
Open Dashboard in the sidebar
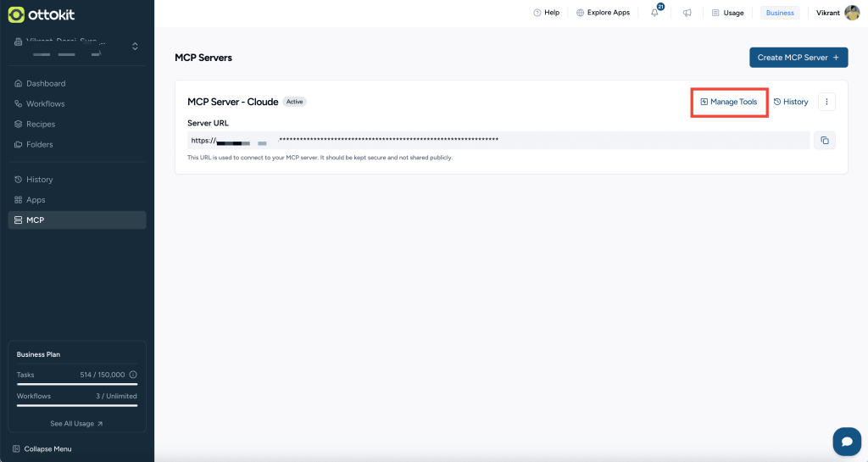[x=46, y=84]
